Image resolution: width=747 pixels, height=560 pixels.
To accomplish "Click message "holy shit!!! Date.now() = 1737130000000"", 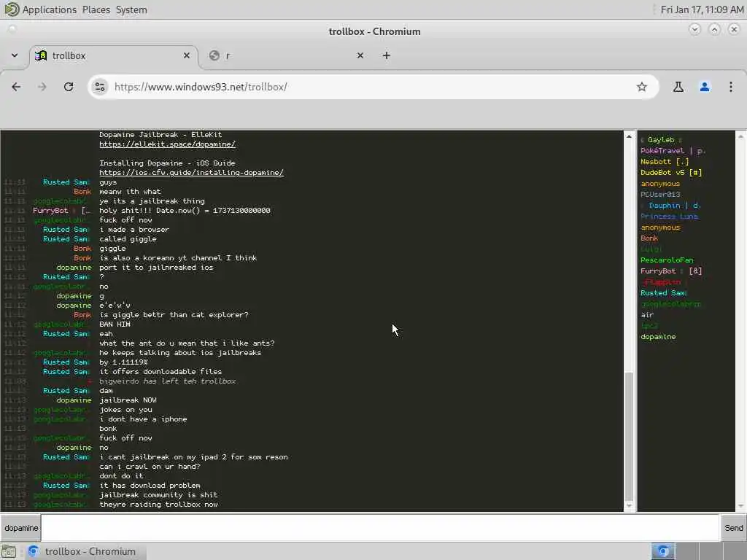I will [x=185, y=211].
